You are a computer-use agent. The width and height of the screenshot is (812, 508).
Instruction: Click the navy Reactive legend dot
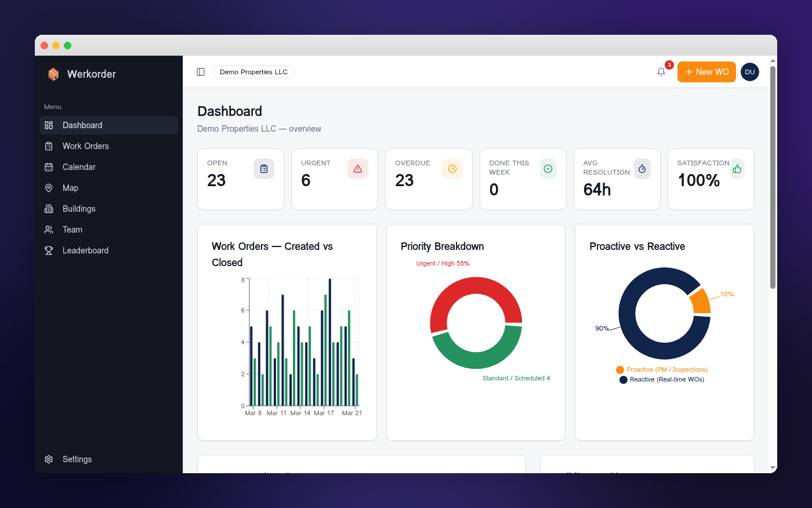pos(623,380)
